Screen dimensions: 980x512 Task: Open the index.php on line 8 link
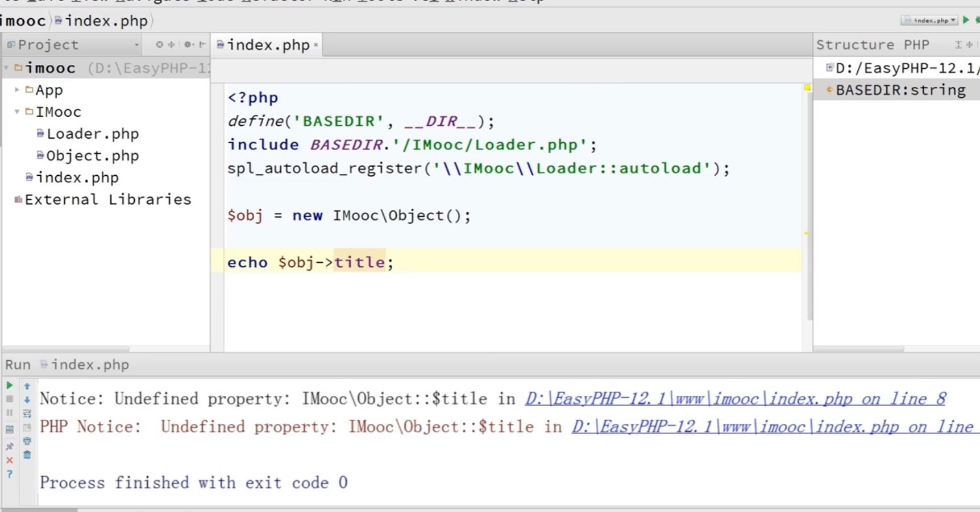click(x=736, y=398)
